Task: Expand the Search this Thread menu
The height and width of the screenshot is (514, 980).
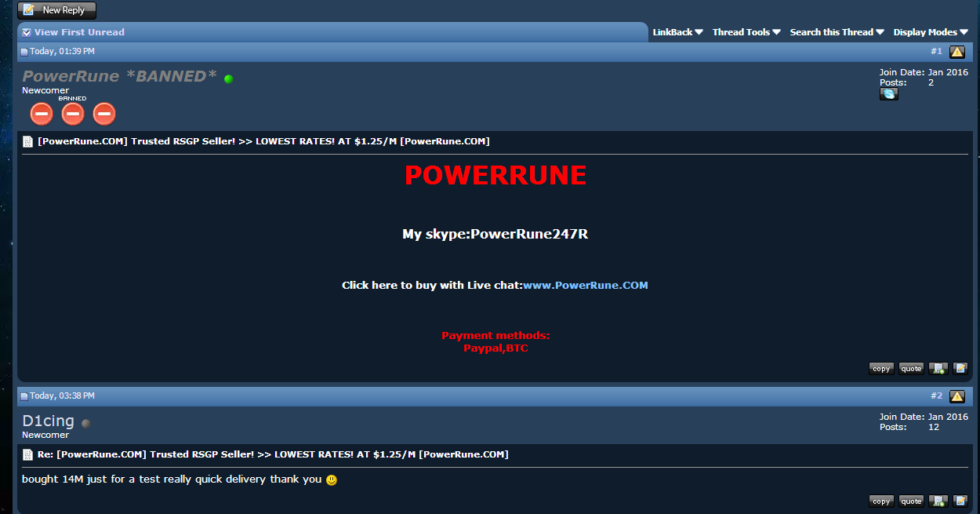Action: (x=837, y=32)
